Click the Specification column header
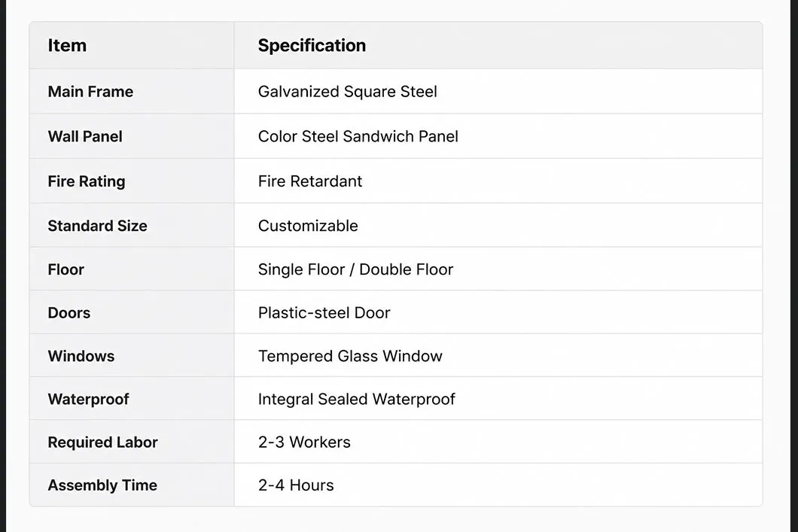This screenshot has width=798, height=532. pyautogui.click(x=312, y=45)
